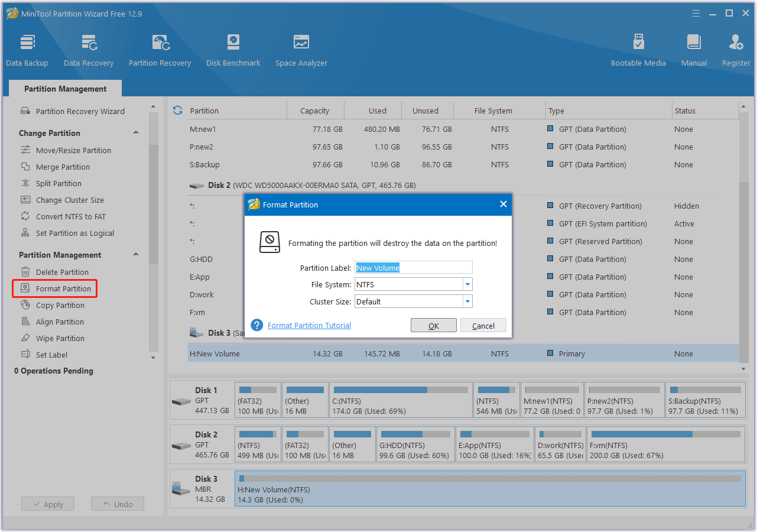Open the hamburger menu
Viewport: 757px width, 532px height.
click(696, 13)
